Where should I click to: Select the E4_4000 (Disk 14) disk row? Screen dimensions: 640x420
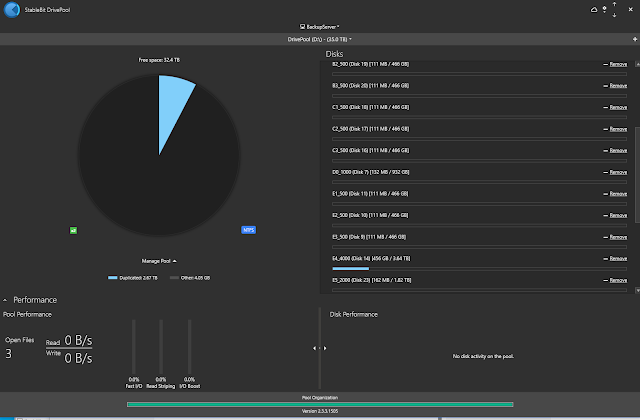pos(479,264)
